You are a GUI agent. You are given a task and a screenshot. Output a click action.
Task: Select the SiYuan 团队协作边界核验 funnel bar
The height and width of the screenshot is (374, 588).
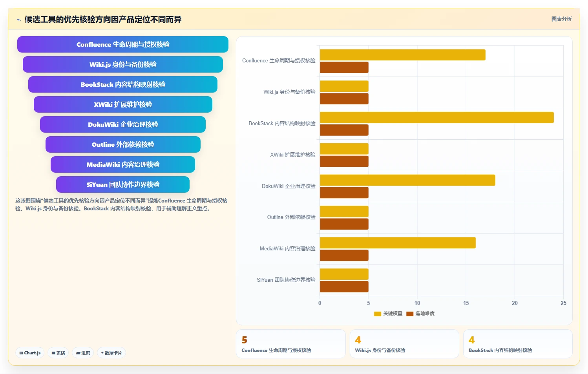(123, 184)
